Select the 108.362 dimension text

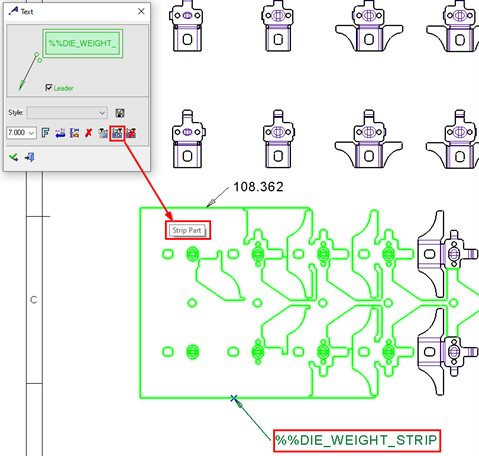click(x=258, y=187)
